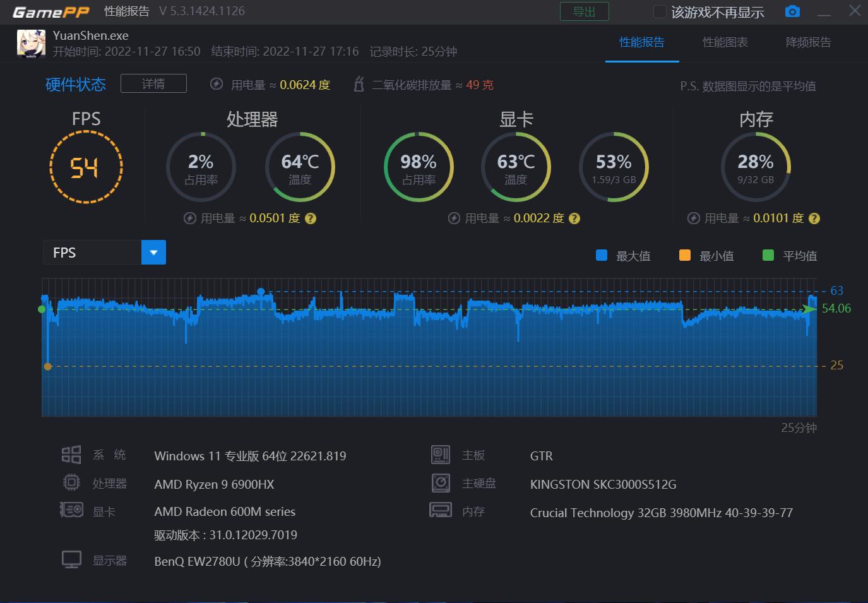868x603 pixels.
Task: Switch to the 性能图表 tab
Action: 725,42
